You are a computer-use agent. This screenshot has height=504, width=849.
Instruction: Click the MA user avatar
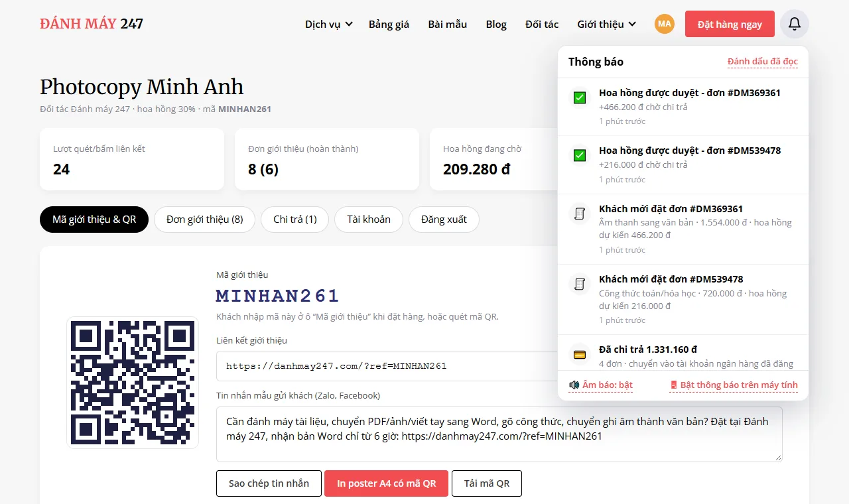665,24
